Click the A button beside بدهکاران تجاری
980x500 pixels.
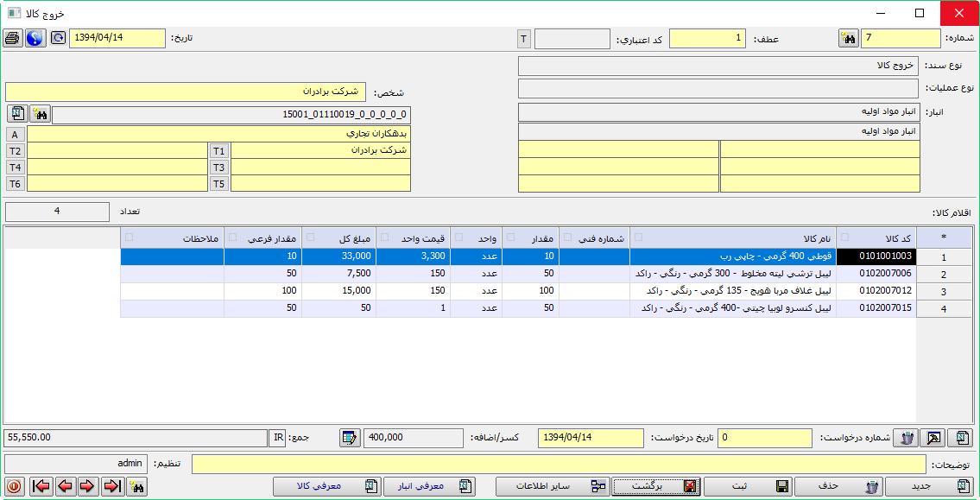15,135
